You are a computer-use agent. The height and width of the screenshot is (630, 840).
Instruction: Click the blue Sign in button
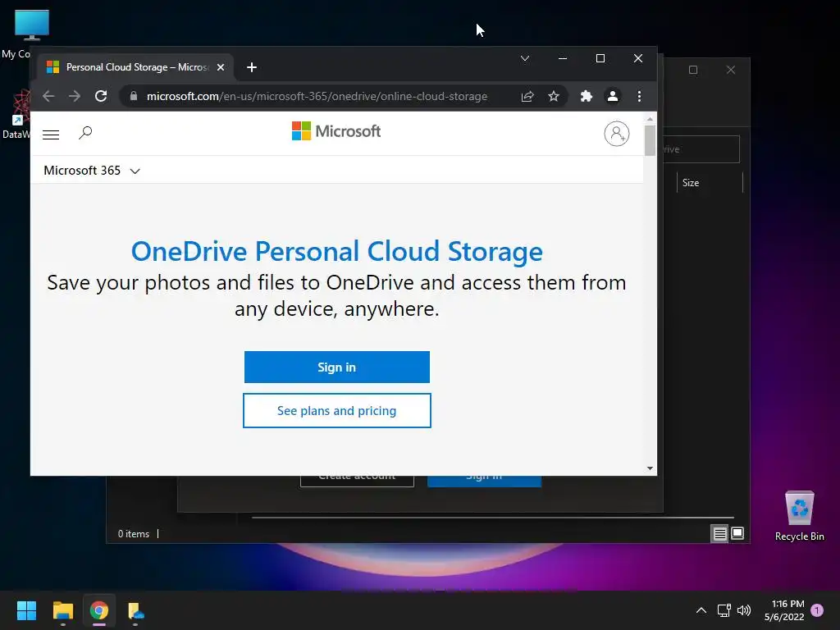[x=337, y=367]
